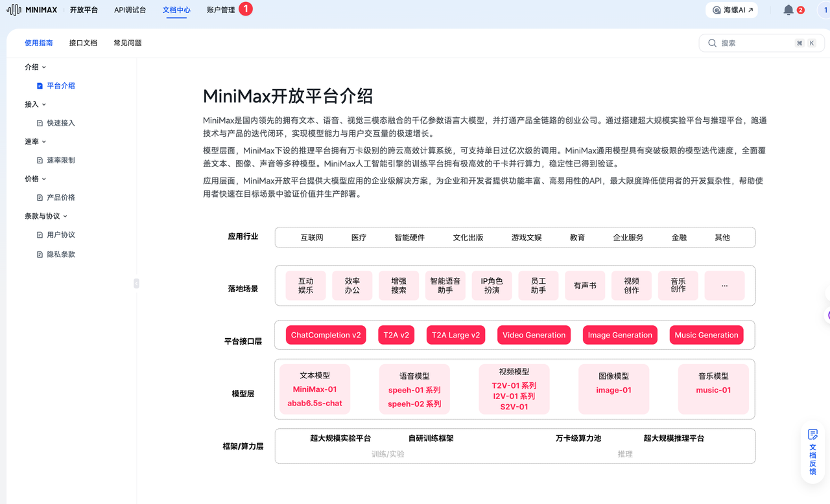This screenshot has width=830, height=504.
Task: Click the speeh-02 系列 model name
Action: [414, 404]
